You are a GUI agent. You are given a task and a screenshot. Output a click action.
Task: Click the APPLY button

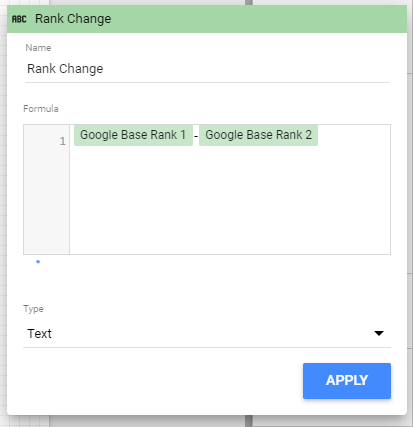[x=347, y=381]
